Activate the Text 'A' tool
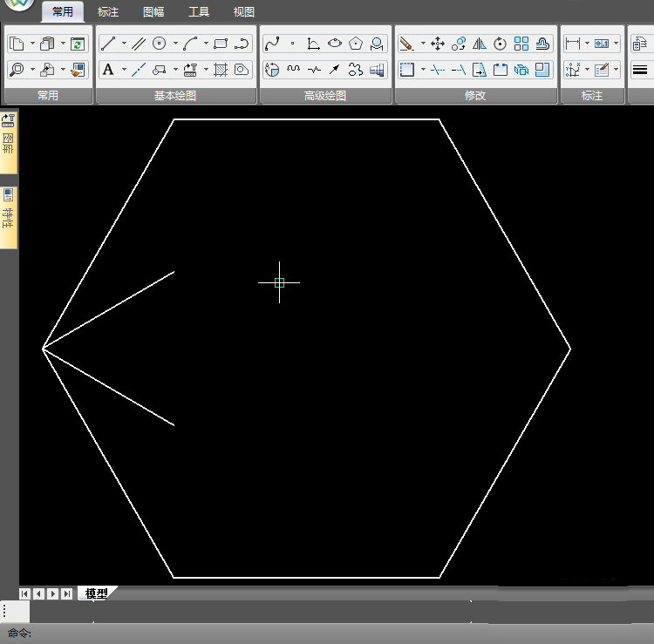Viewport: 654px width, 644px height. coord(108,70)
